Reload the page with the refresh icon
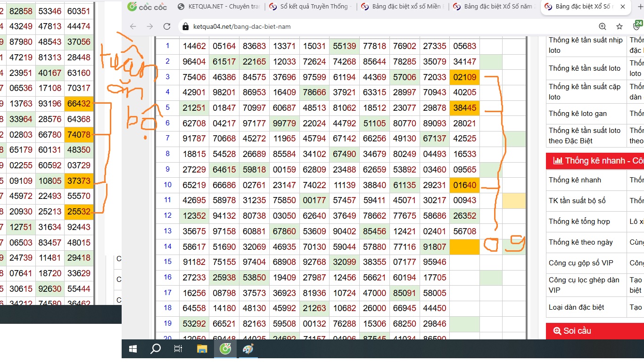644x362 pixels. click(x=167, y=26)
